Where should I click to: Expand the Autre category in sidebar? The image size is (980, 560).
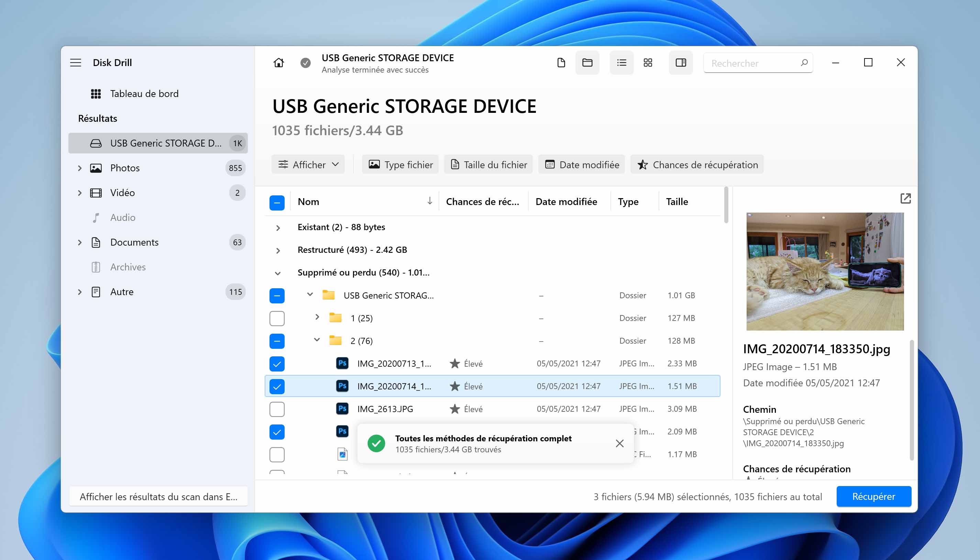79,292
